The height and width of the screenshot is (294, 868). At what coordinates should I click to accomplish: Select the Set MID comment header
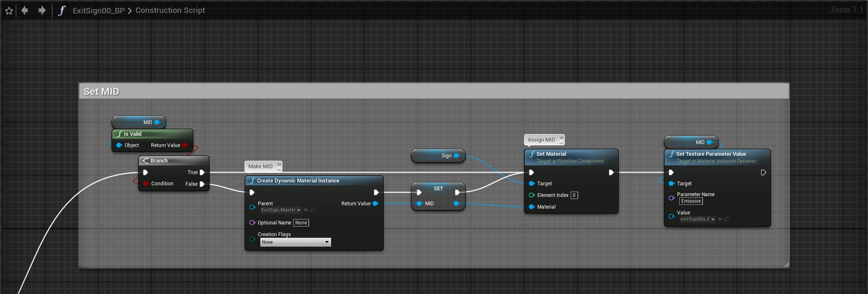(x=434, y=91)
